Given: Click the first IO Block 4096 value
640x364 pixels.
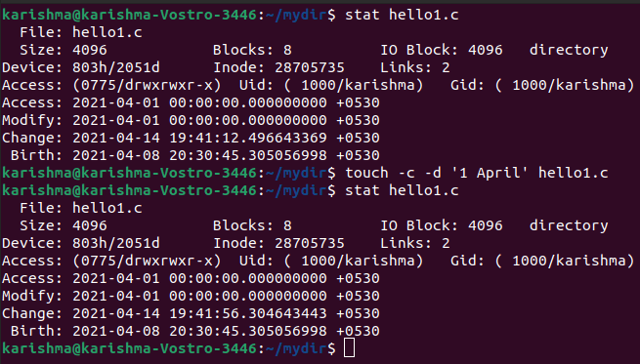Looking at the screenshot, I should click(486, 50).
